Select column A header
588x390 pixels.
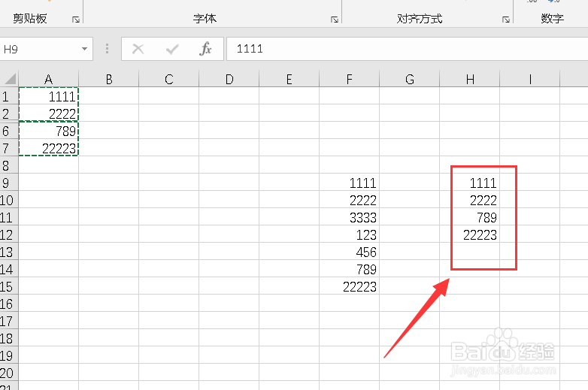click(x=48, y=79)
